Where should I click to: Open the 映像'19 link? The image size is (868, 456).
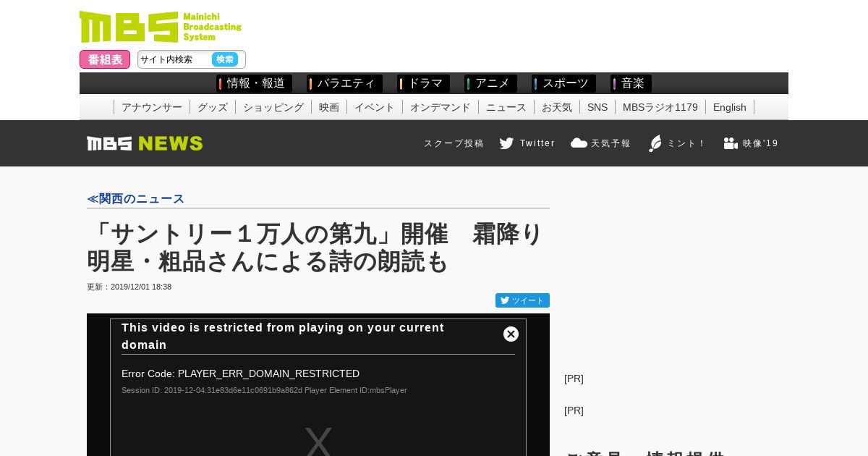[761, 143]
